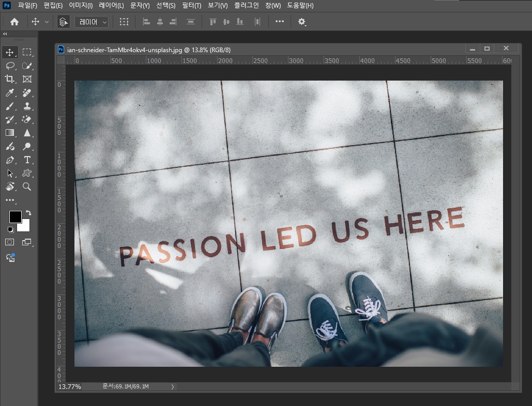Open the 편집(E) menu
Viewport: 532px width, 406px height.
tap(53, 5)
